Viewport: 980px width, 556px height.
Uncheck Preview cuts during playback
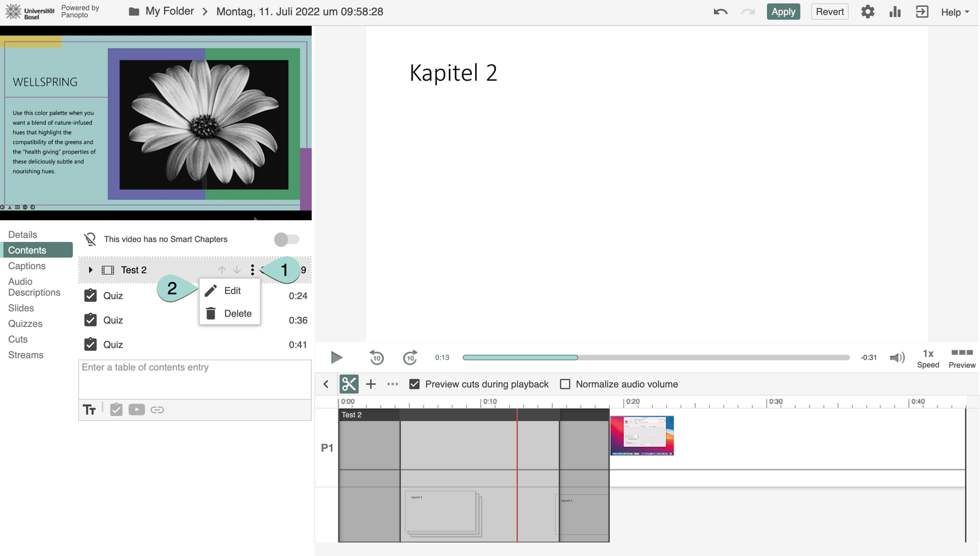414,384
